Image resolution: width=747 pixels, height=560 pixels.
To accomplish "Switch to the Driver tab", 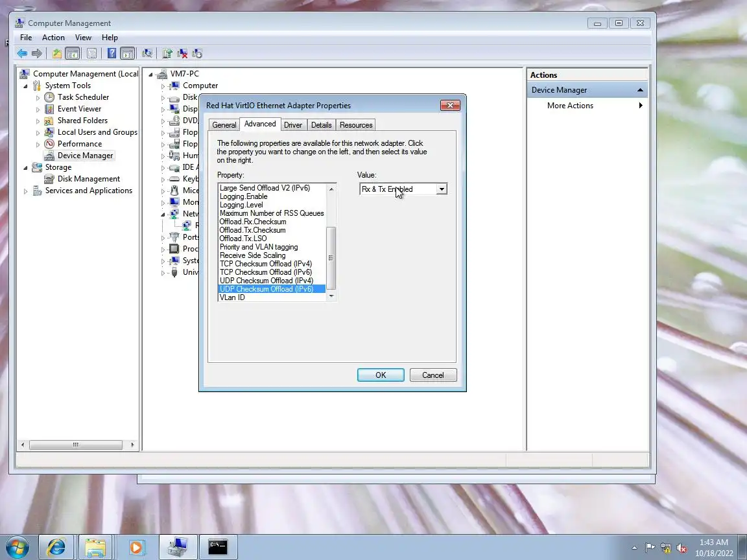I will pyautogui.click(x=293, y=124).
